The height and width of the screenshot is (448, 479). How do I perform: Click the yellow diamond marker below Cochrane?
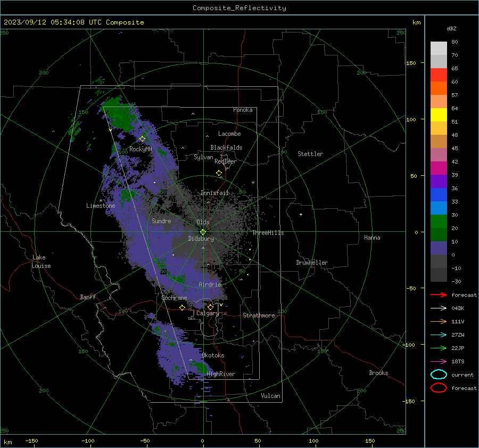(x=182, y=307)
